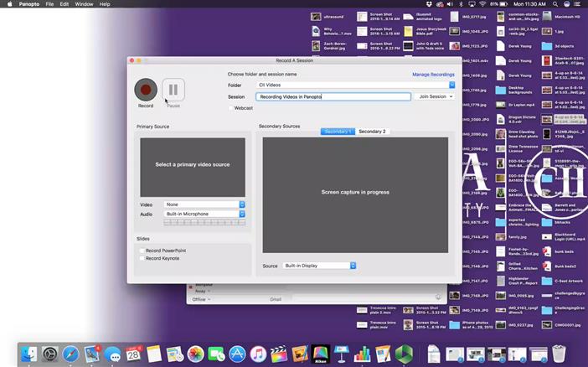This screenshot has width=588, height=367.
Task: Check Record Keynote option
Action: tap(142, 258)
